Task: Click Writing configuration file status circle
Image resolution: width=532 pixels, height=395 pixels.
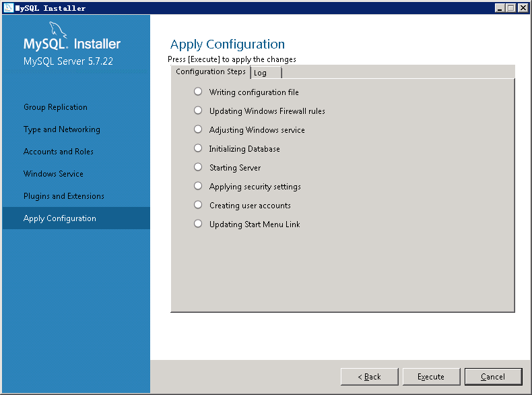Action: [x=198, y=92]
